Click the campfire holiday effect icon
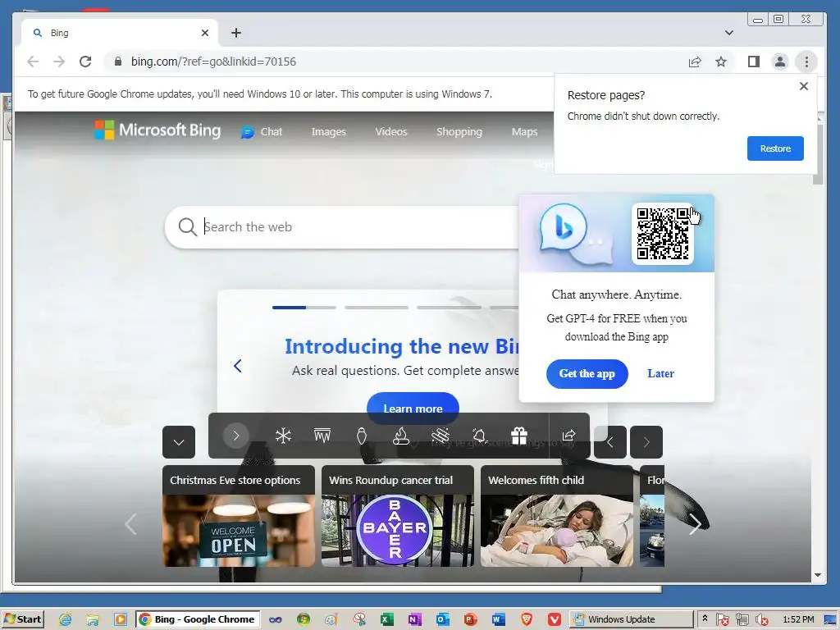Image resolution: width=840 pixels, height=630 pixels. point(400,436)
